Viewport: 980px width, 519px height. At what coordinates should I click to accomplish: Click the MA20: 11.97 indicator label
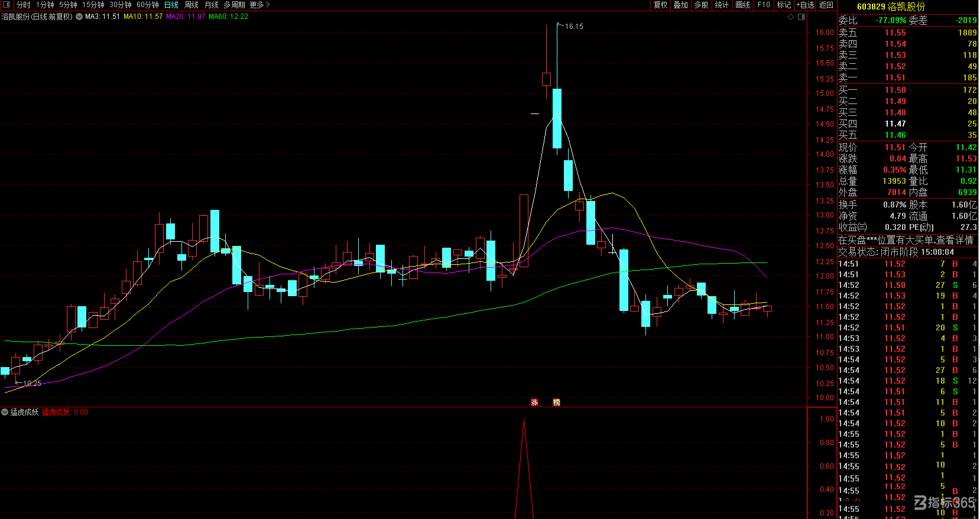186,17
